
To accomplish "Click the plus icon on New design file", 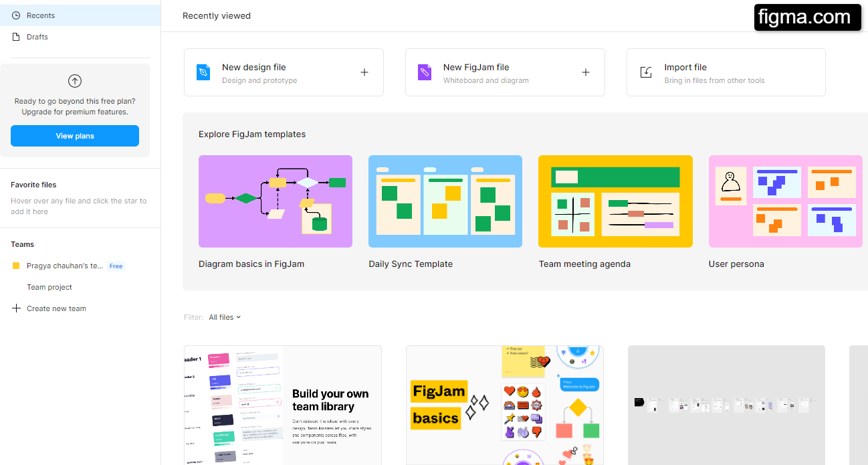I will point(364,72).
